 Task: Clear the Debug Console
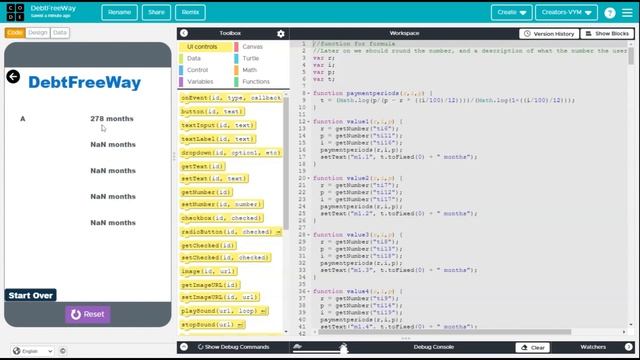(x=533, y=347)
